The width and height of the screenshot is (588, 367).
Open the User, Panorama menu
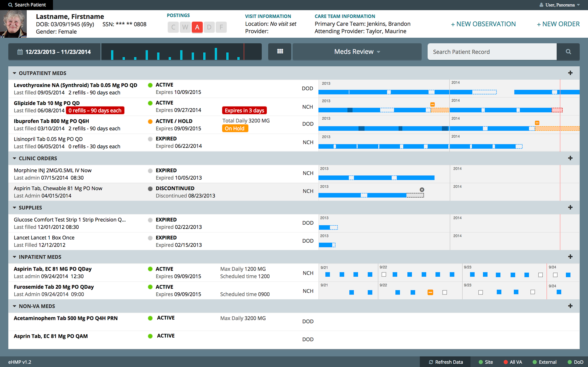coord(560,5)
